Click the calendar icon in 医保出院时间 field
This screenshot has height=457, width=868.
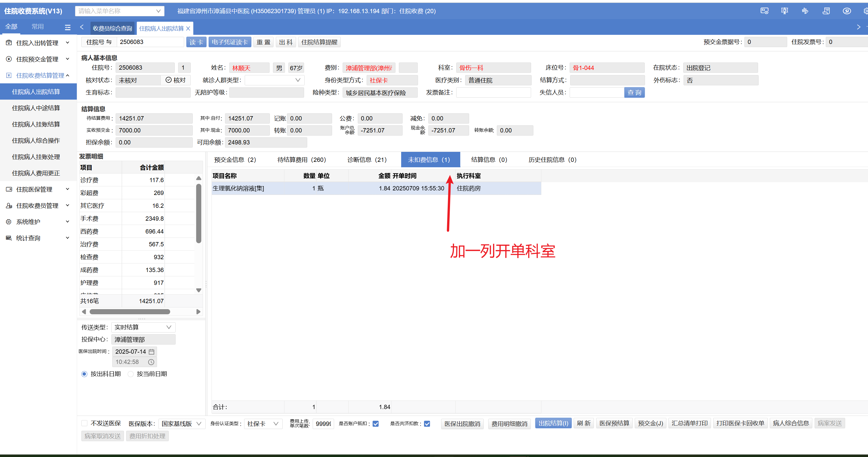coord(152,352)
